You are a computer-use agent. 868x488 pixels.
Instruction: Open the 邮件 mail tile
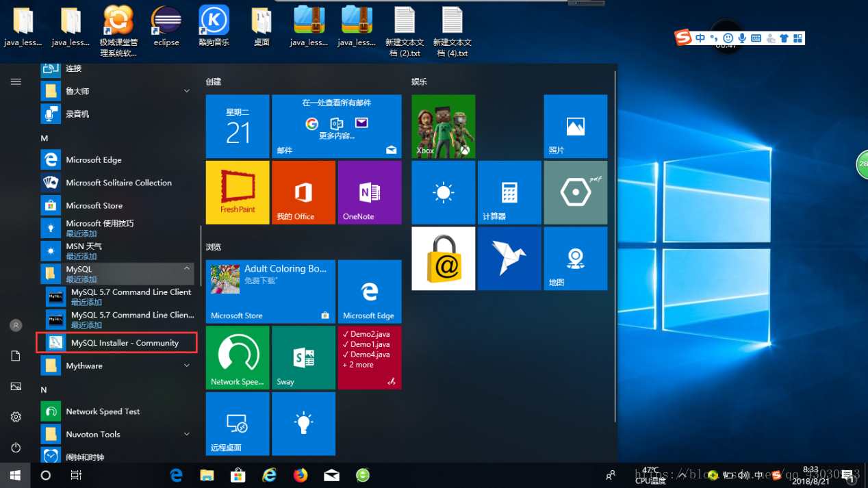(337, 127)
